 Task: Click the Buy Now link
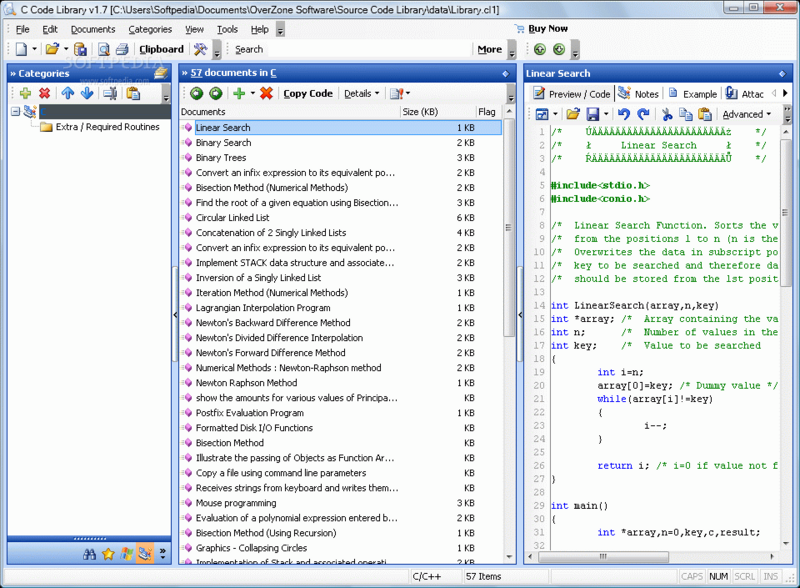(x=541, y=29)
